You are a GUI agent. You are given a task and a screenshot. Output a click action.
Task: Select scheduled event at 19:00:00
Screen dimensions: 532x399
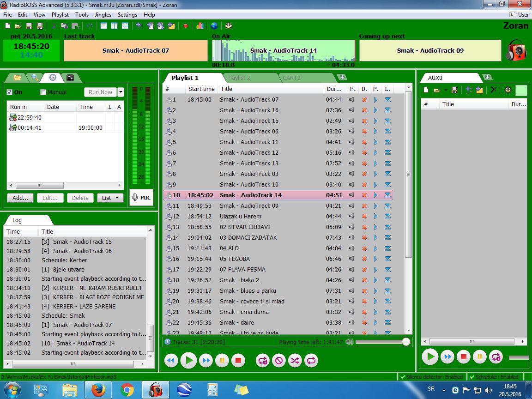pos(65,127)
